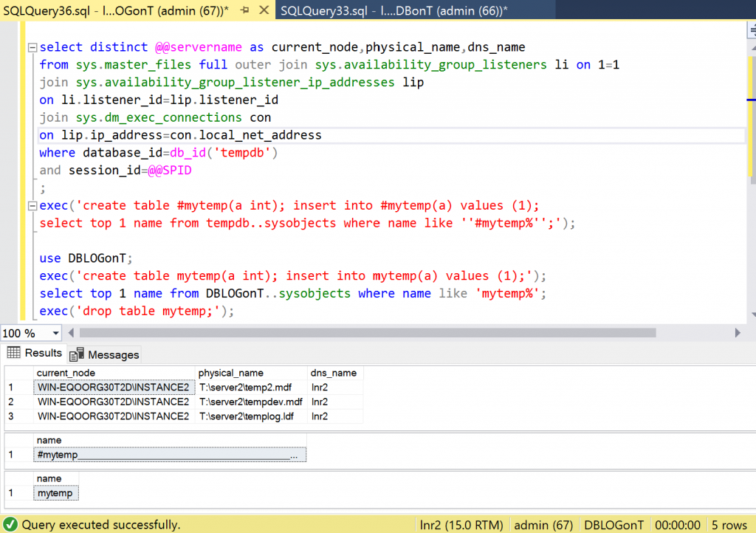Click the query success checkmark icon

click(x=11, y=525)
